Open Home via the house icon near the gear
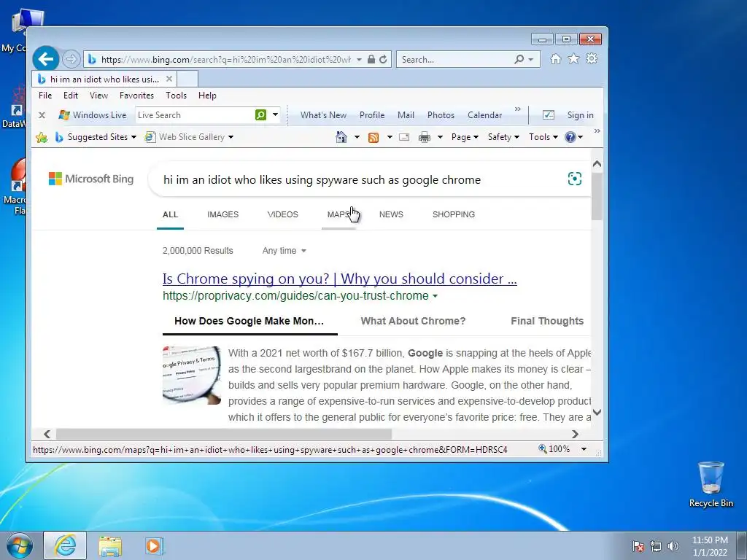The height and width of the screenshot is (560, 747). [x=555, y=59]
